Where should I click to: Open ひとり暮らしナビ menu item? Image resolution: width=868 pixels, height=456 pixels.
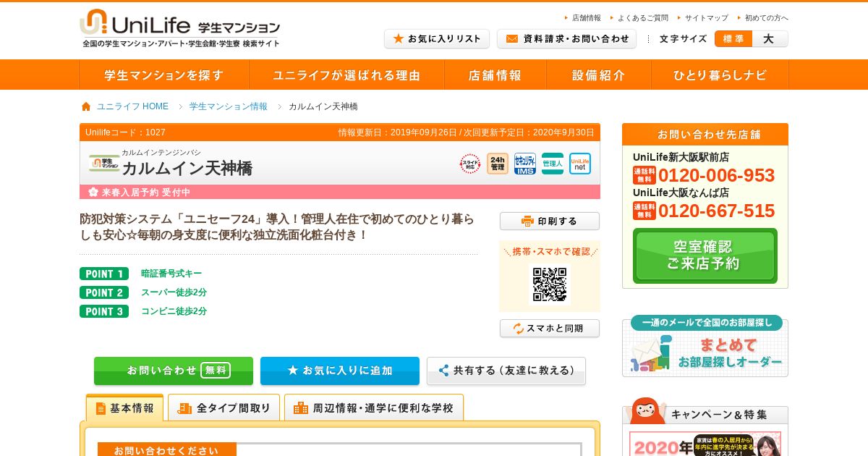[720, 75]
